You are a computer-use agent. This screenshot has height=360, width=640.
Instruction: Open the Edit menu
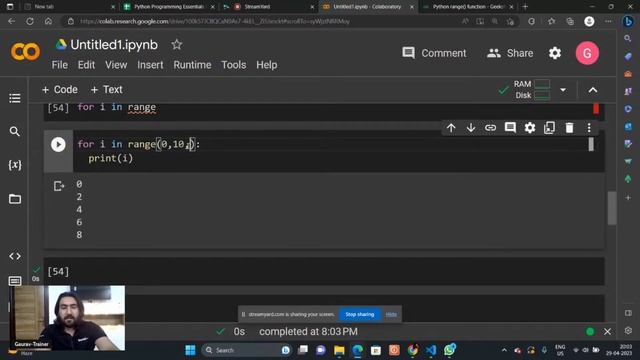tap(86, 65)
